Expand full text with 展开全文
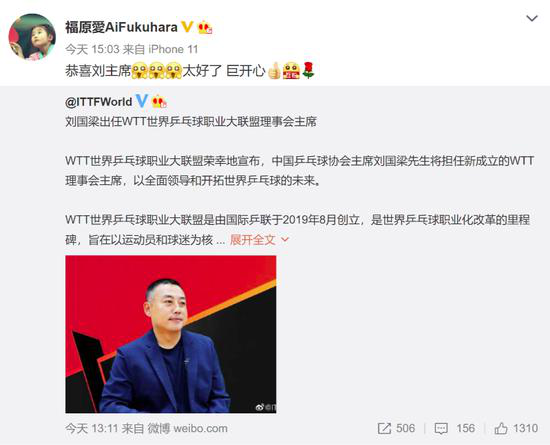The width and height of the screenshot is (550, 445). tap(253, 240)
